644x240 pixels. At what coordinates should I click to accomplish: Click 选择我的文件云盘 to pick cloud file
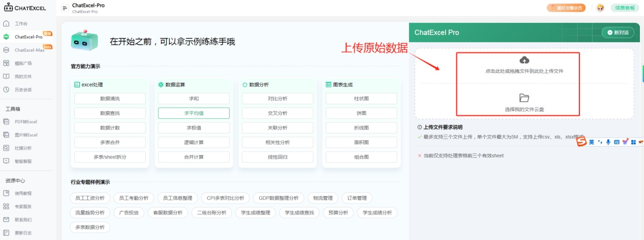tap(524, 109)
